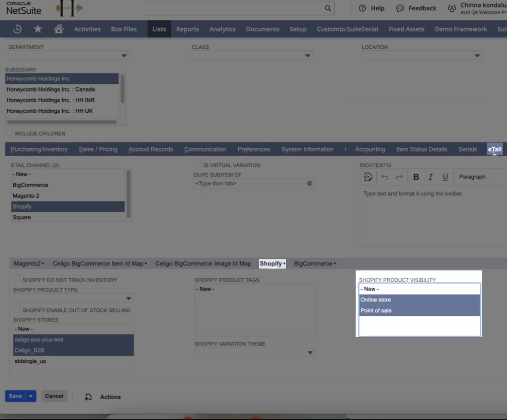Select stdsingle_us in Shopify Stores

pos(73,361)
